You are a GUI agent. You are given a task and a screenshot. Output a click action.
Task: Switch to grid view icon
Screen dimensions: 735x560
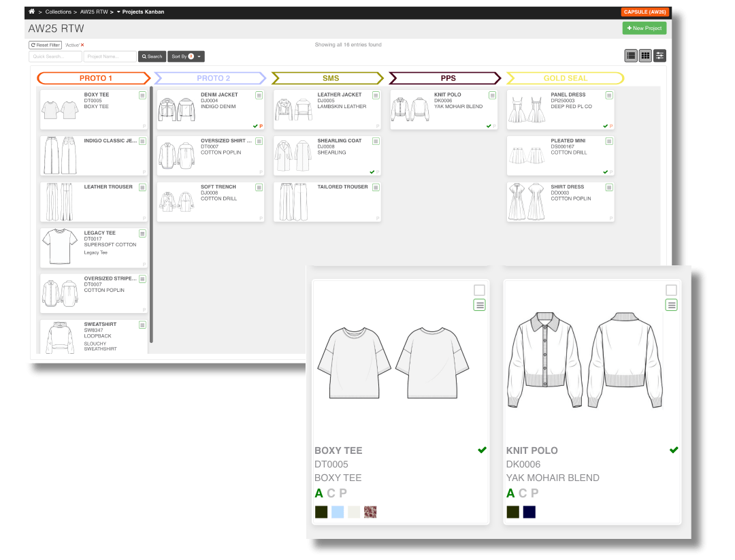(645, 56)
